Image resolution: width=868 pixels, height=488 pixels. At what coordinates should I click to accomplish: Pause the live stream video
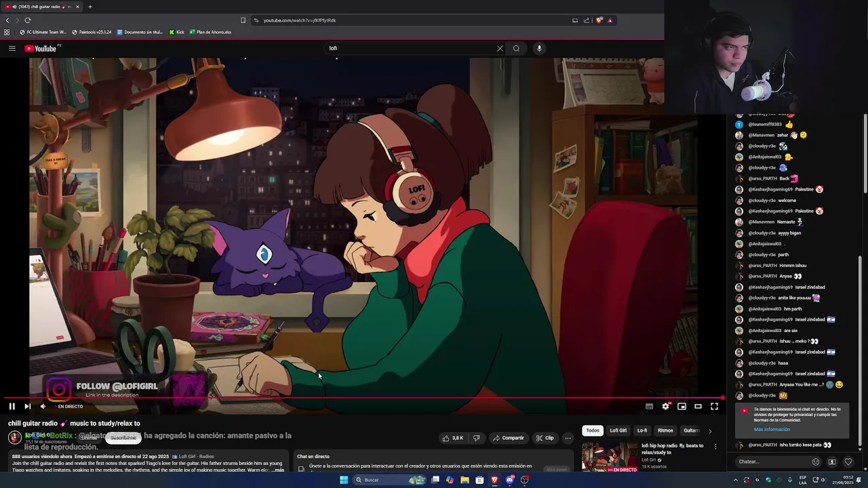12,406
